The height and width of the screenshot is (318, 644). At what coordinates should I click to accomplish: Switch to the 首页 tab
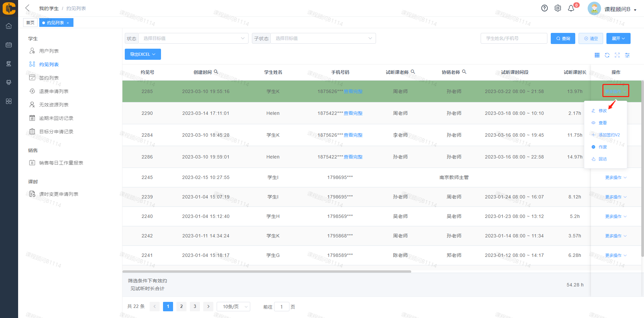tap(30, 23)
